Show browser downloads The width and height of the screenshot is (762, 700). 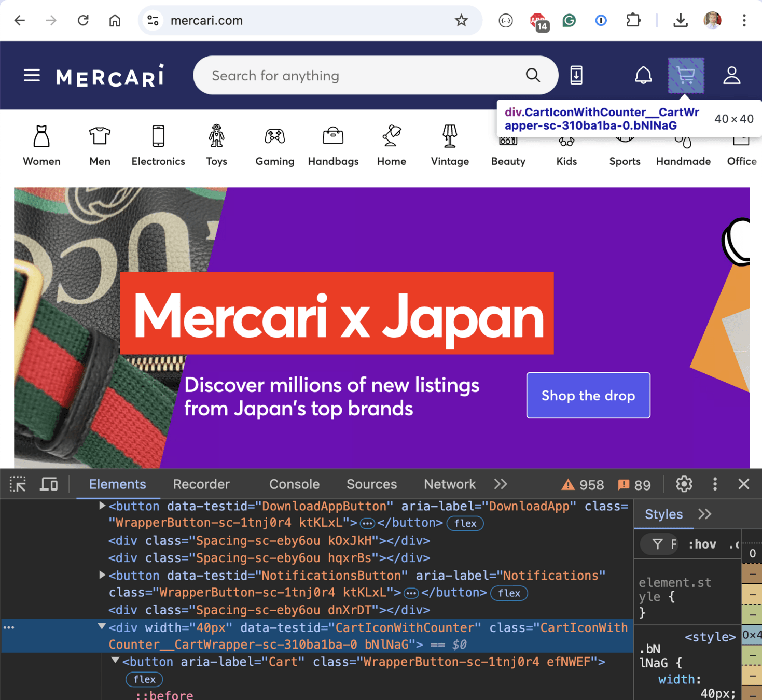click(680, 21)
